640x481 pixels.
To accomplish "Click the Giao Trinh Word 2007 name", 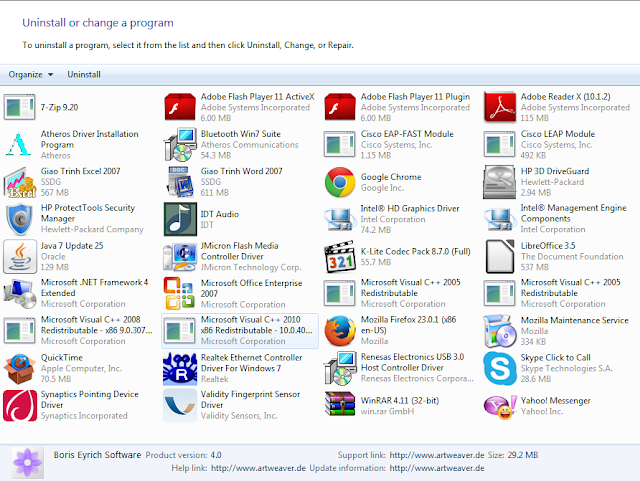I will coord(241,171).
